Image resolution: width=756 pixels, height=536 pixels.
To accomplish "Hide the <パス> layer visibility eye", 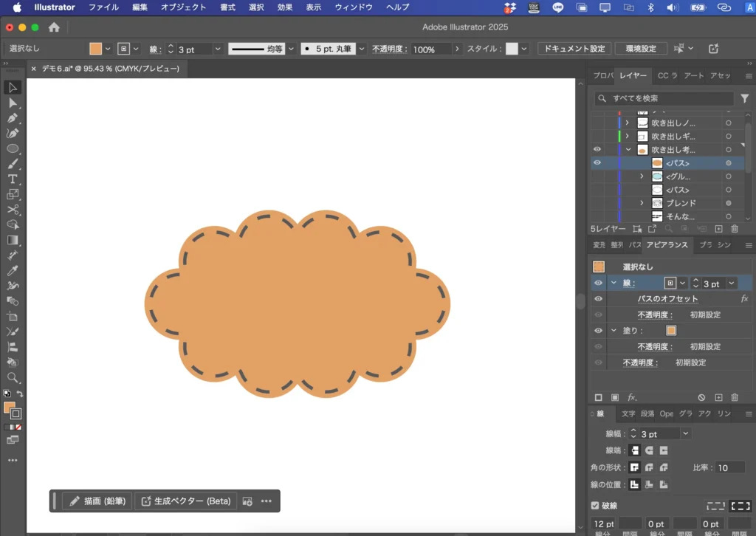I will (597, 162).
